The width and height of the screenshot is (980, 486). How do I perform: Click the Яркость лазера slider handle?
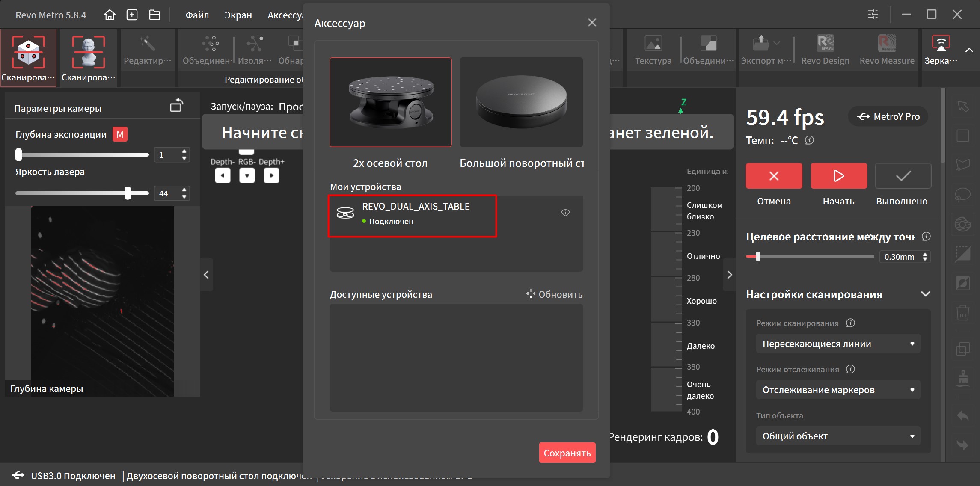(128, 193)
